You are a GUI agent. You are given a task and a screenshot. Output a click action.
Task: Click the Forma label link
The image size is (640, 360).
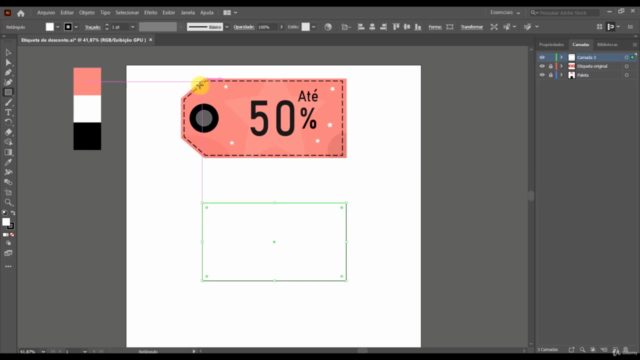(435, 27)
